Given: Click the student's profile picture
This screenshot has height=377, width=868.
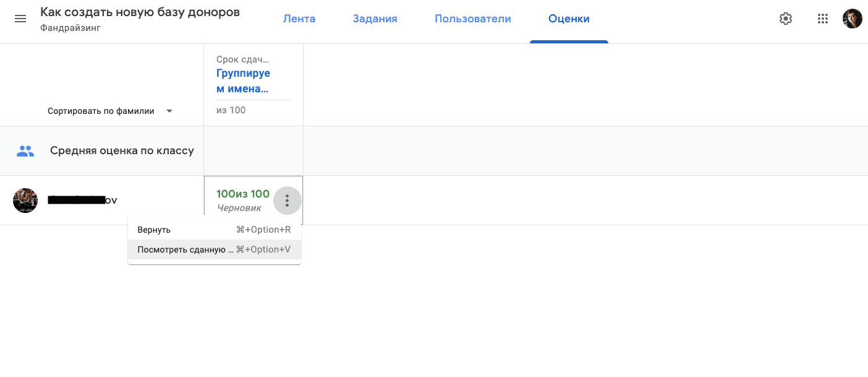Looking at the screenshot, I should 25,201.
